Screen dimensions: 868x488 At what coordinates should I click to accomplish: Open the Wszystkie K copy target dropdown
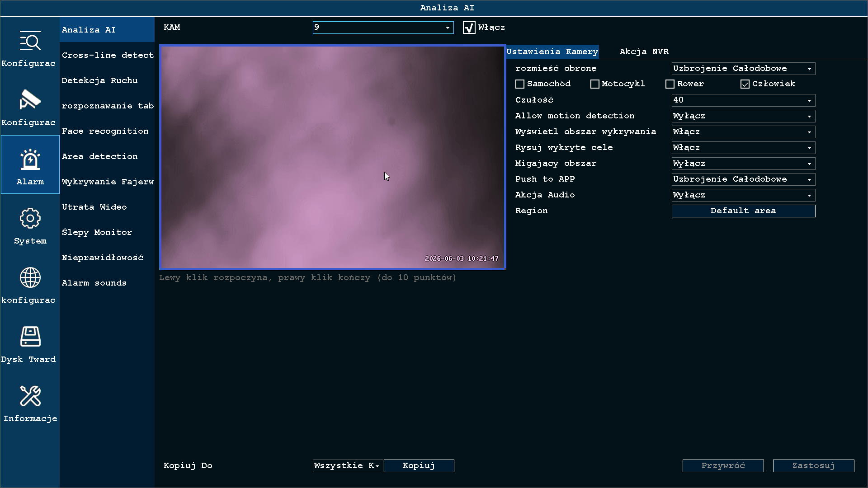(x=347, y=466)
